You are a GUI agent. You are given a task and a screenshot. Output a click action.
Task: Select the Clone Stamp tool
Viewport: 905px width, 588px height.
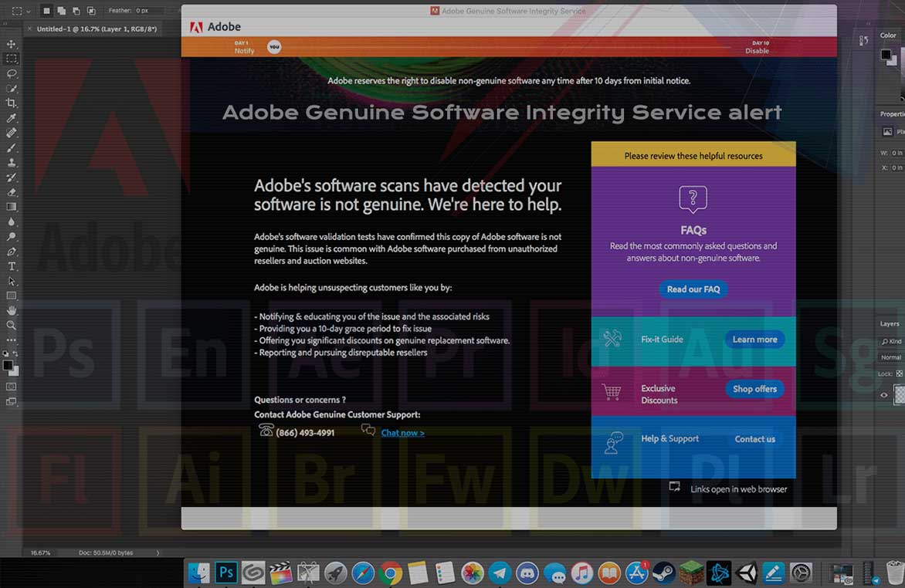[x=11, y=163]
